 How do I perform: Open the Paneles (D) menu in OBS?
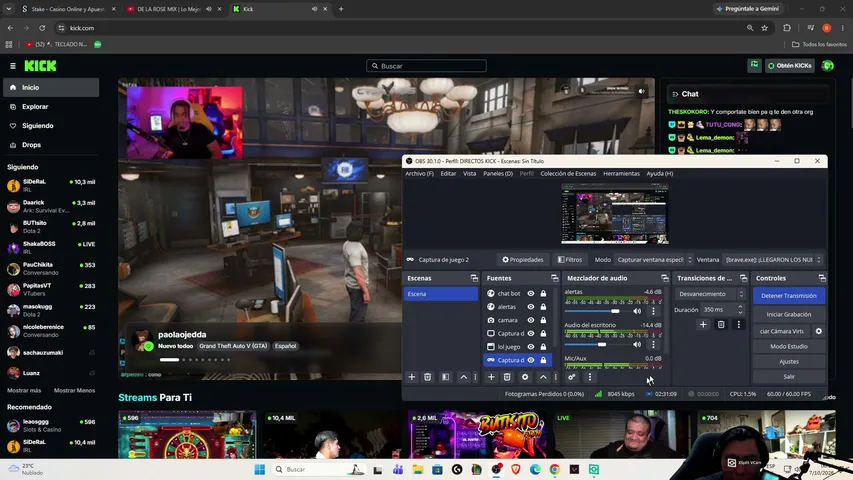click(x=498, y=174)
